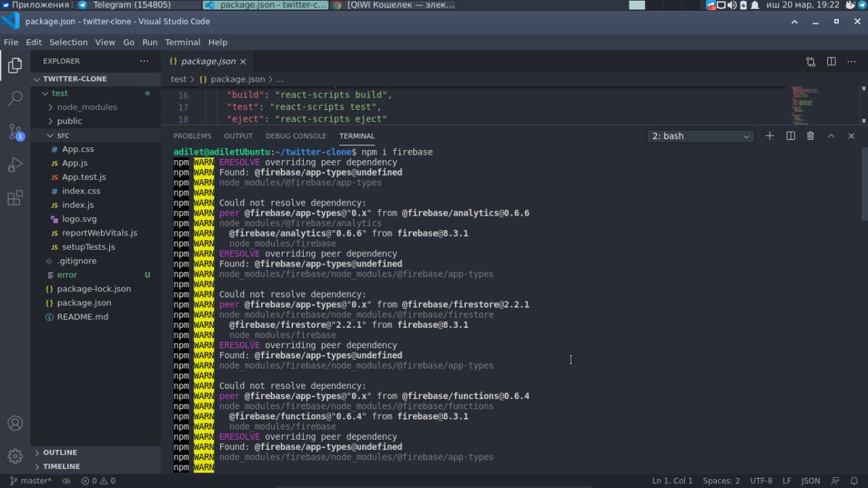Open the Manage gear icon

point(15,456)
